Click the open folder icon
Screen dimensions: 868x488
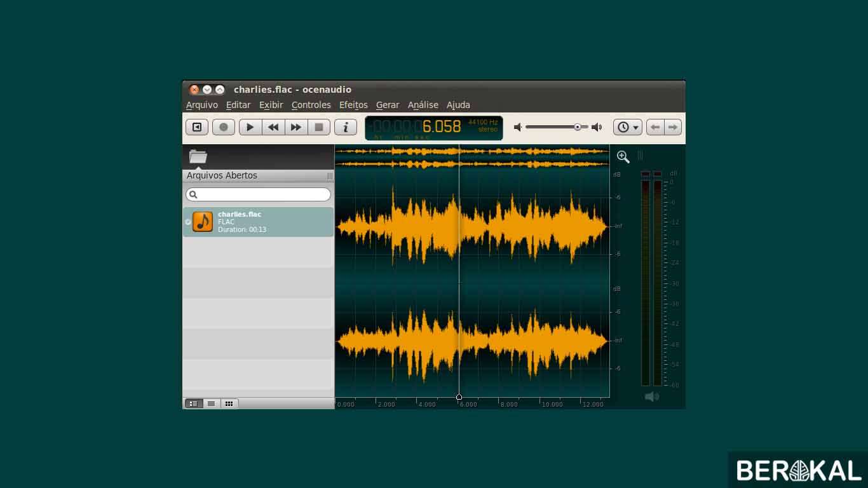pos(198,156)
